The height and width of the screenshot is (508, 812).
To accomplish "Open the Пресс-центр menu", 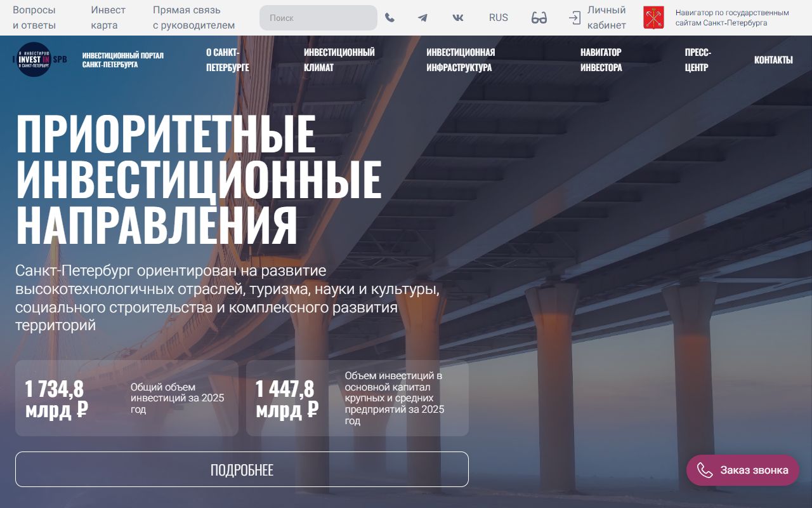I will (698, 60).
